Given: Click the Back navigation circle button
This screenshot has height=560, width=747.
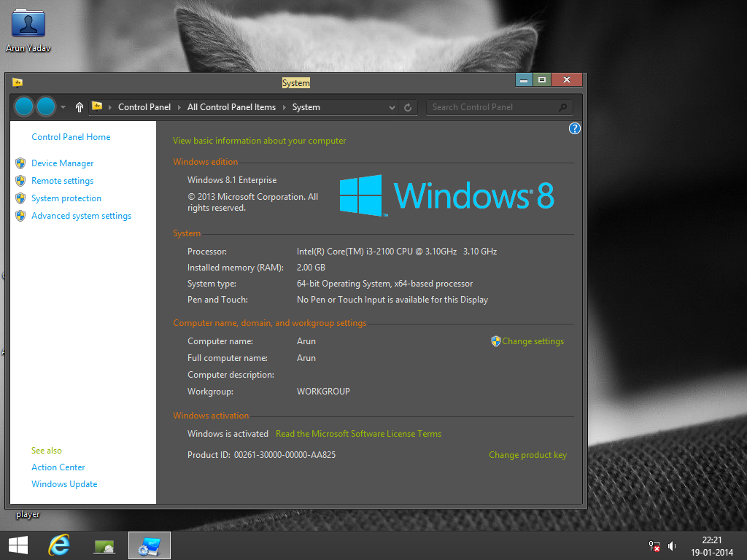Looking at the screenshot, I should coord(24,106).
